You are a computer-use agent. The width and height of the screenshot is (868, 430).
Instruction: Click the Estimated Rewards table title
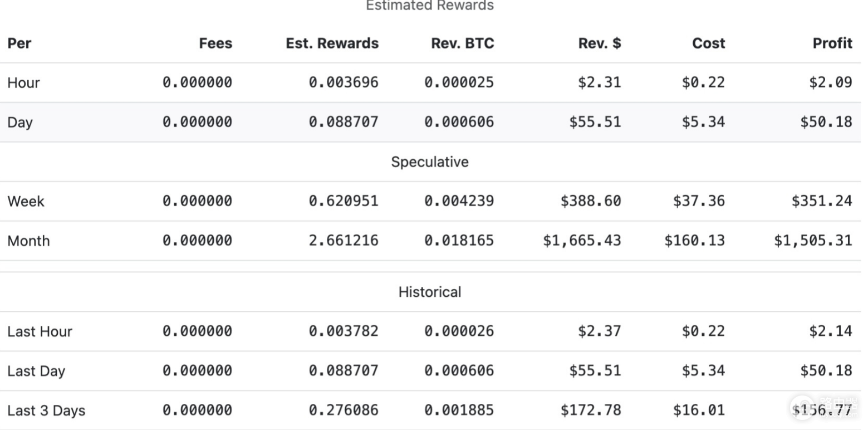430,6
